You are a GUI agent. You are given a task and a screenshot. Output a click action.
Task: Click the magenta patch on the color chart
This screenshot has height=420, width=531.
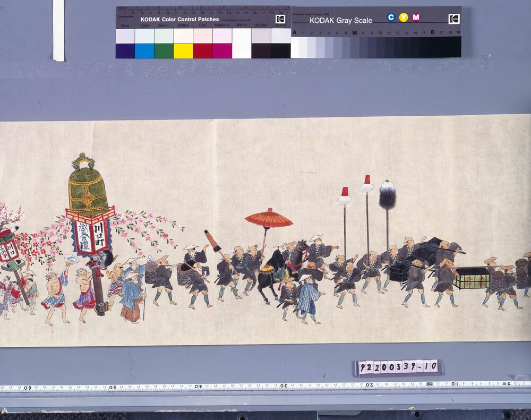[222, 51]
